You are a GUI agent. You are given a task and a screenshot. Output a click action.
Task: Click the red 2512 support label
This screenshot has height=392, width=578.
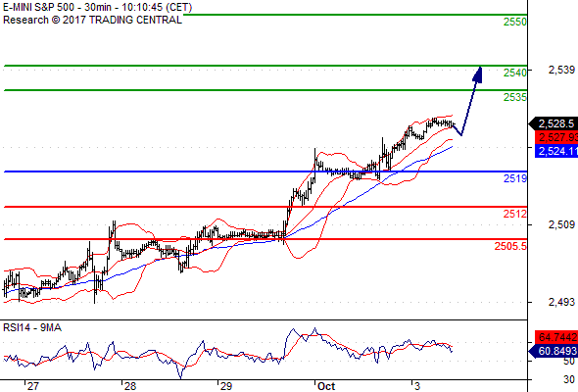click(x=515, y=214)
